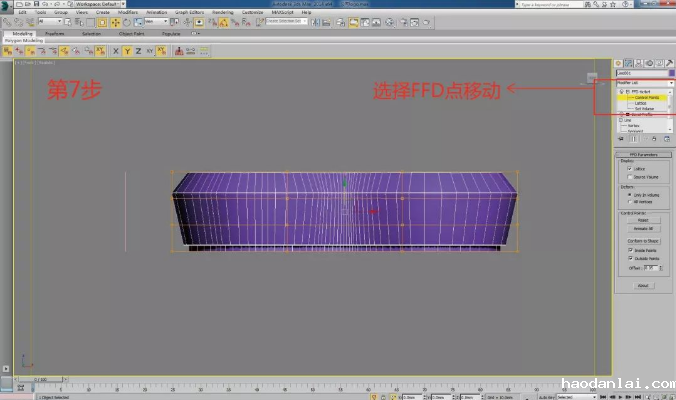Open the selection filter All dropdown
This screenshot has width=676, height=400.
tap(50, 21)
